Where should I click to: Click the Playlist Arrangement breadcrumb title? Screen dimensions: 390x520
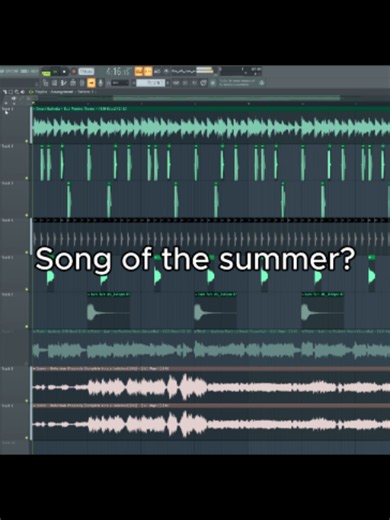(x=65, y=92)
